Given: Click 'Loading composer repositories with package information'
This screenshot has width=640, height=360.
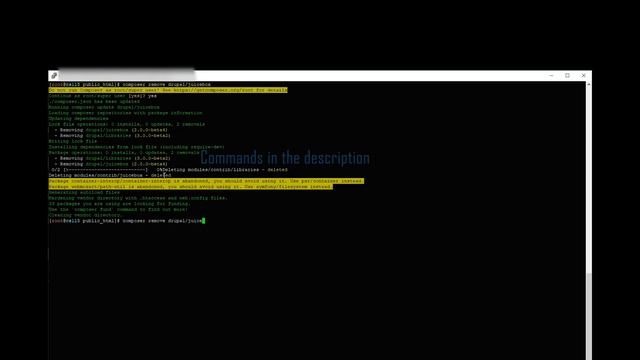Looking at the screenshot, I should 125,113.
